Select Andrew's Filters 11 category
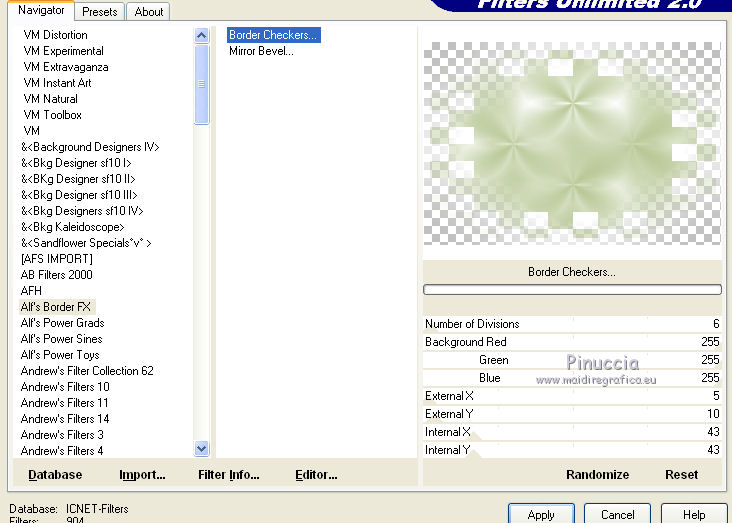The height and width of the screenshot is (523, 732). click(x=64, y=403)
